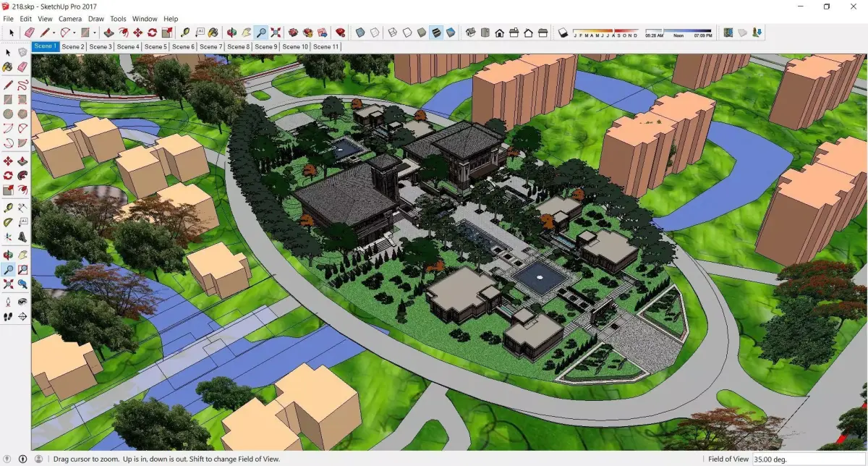Screen dimensions: 868x466
Task: Select the Rectangle shape tool in top toolbar
Action: (85, 33)
